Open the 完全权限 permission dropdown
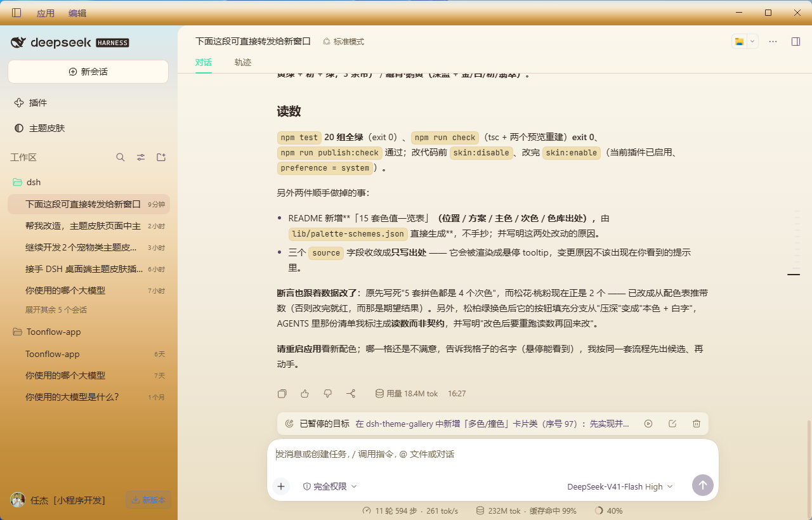812x520 pixels. tap(330, 486)
